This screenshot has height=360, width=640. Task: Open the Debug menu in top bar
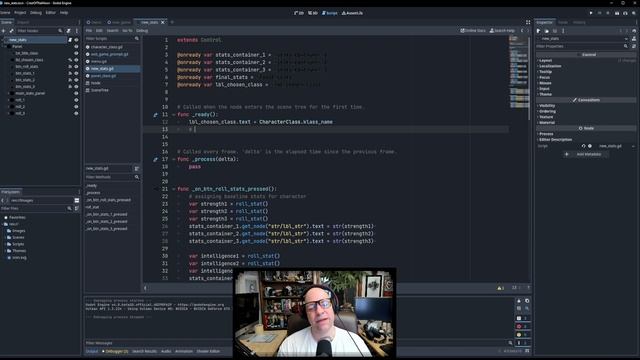pos(36,13)
